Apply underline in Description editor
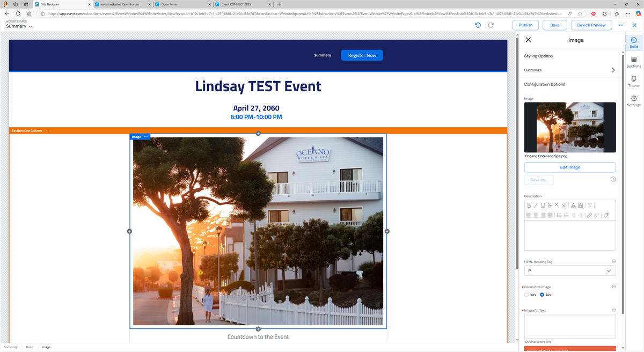The height and width of the screenshot is (352, 644). pos(543,205)
